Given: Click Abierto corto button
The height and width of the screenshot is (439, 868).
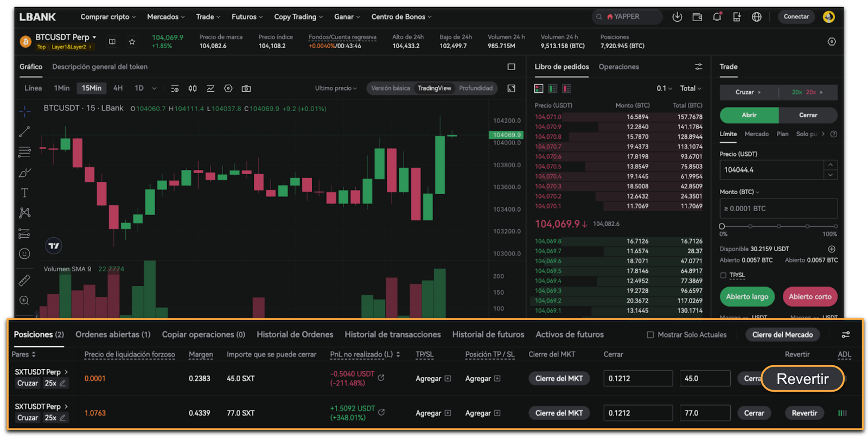Looking at the screenshot, I should 810,297.
